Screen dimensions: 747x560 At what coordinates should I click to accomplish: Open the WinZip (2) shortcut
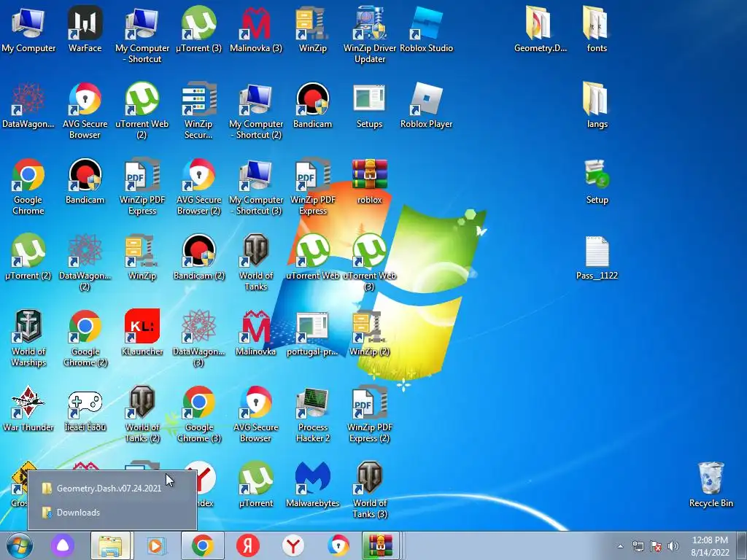[370, 332]
